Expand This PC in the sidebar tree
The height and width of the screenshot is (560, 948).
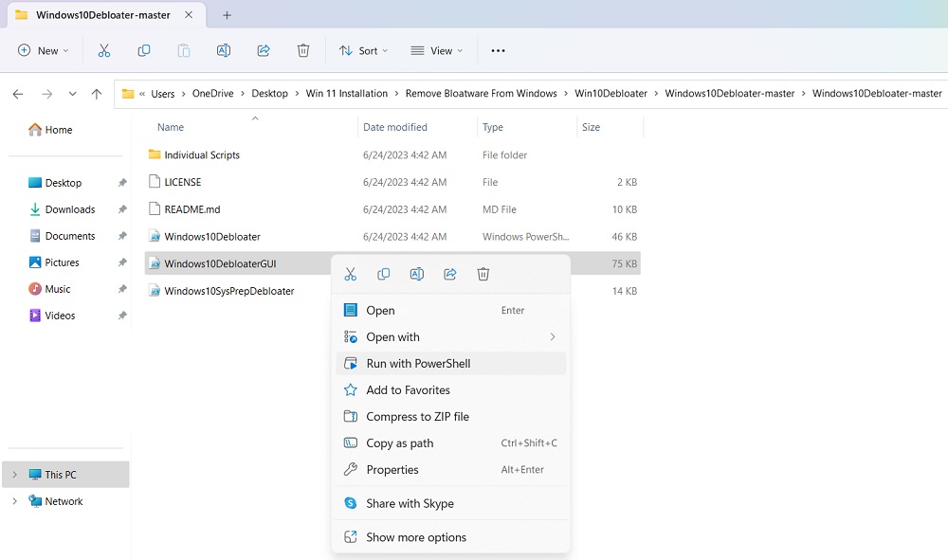coord(16,474)
